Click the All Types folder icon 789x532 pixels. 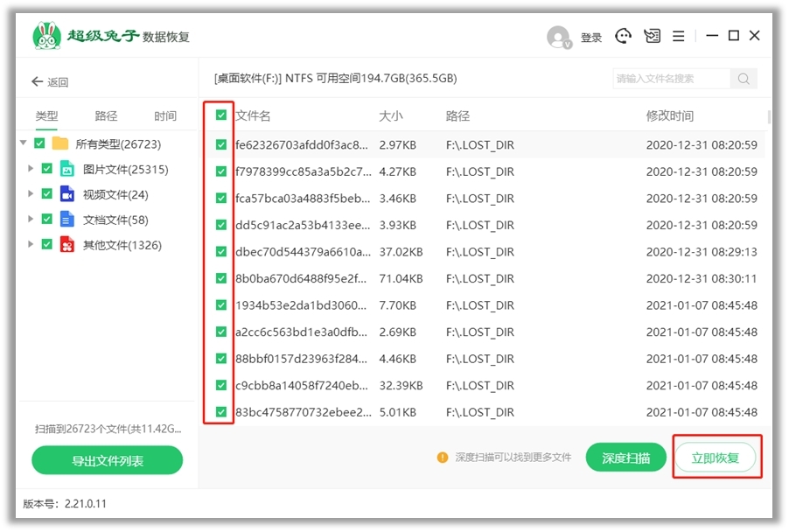coord(60,144)
